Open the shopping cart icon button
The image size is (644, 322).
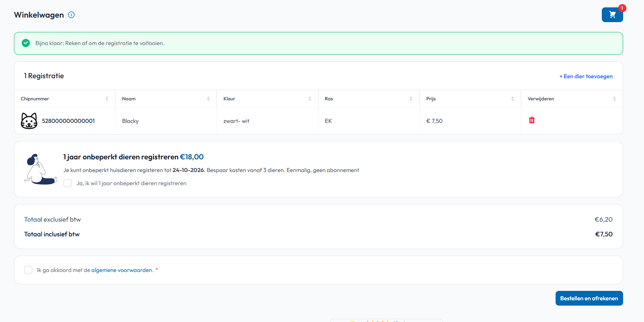click(612, 15)
